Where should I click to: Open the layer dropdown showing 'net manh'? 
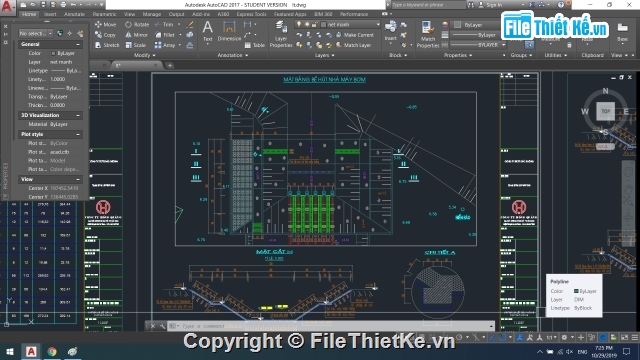click(351, 24)
